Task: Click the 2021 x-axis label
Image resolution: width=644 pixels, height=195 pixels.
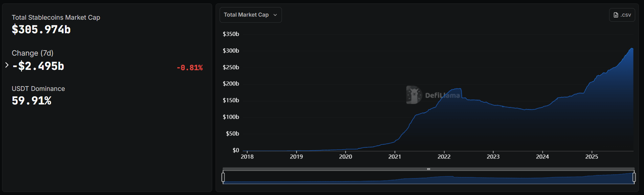Action: [395, 157]
